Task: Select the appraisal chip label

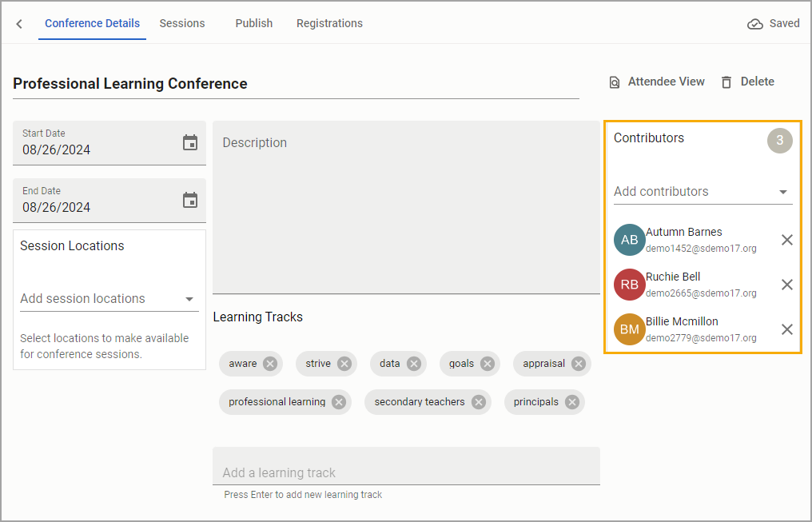Action: pos(543,364)
